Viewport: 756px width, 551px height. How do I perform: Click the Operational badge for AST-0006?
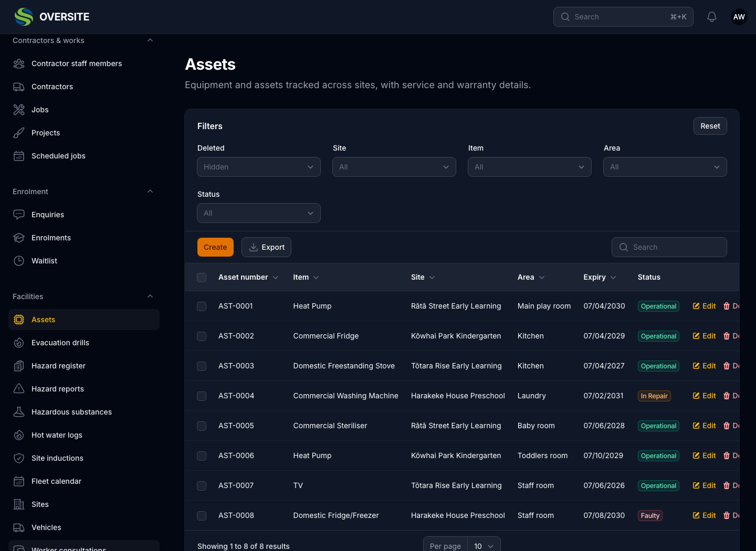[658, 455]
